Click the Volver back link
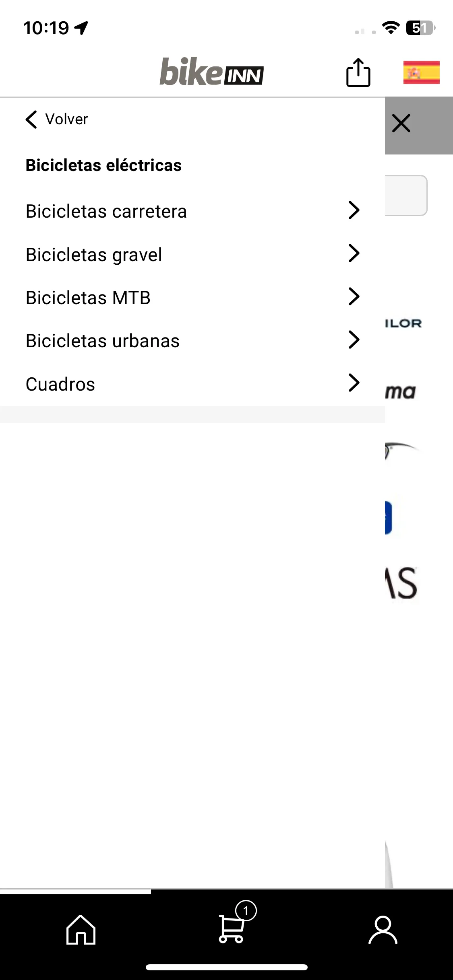Screen dimensions: 453x980 tap(57, 119)
